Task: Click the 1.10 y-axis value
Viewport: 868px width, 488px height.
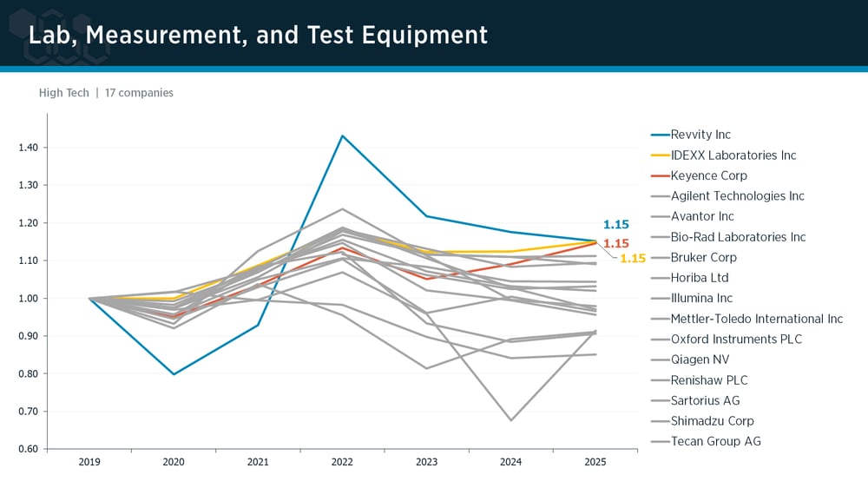Action: (29, 260)
